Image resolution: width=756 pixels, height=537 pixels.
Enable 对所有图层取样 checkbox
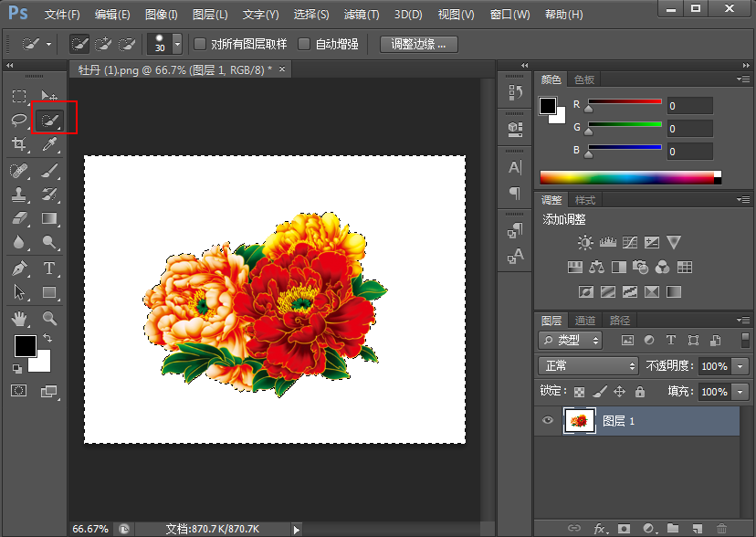(x=200, y=45)
